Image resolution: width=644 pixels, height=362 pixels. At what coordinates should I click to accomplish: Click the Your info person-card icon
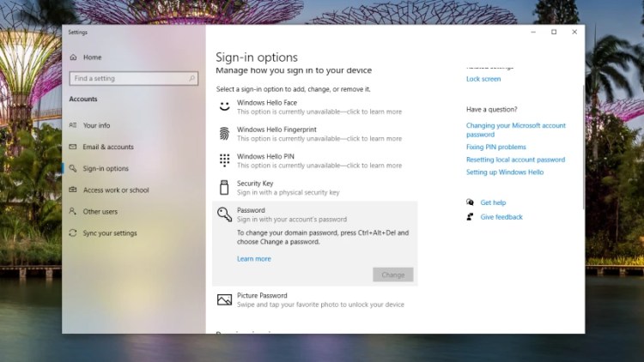(73, 125)
